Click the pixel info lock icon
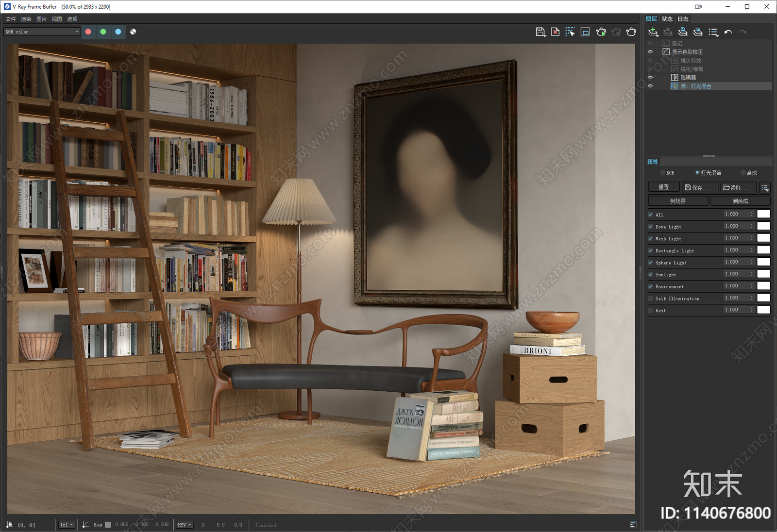Viewport: 777px width, 532px height. (9, 525)
